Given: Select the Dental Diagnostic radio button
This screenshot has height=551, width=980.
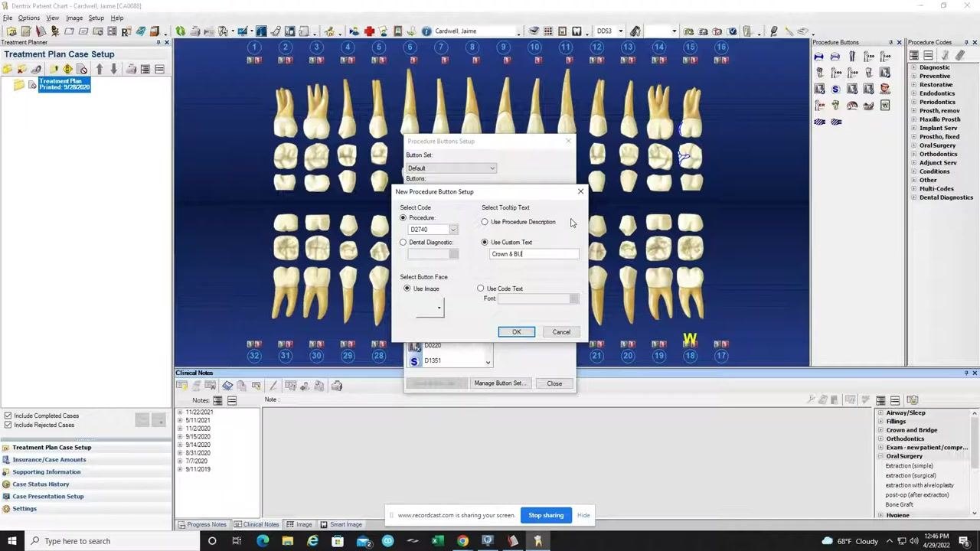Looking at the screenshot, I should (403, 243).
